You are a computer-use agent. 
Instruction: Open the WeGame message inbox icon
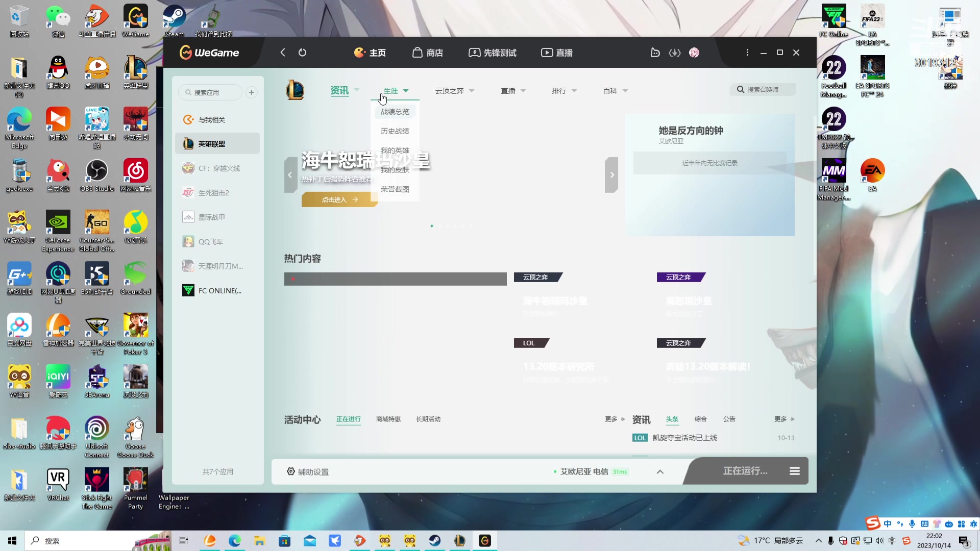click(655, 53)
